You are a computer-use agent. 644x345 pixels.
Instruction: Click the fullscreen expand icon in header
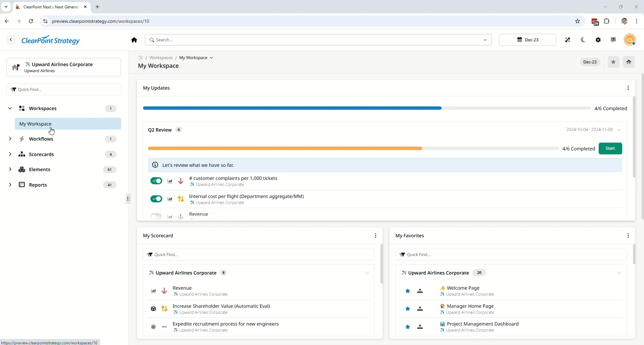[x=568, y=40]
